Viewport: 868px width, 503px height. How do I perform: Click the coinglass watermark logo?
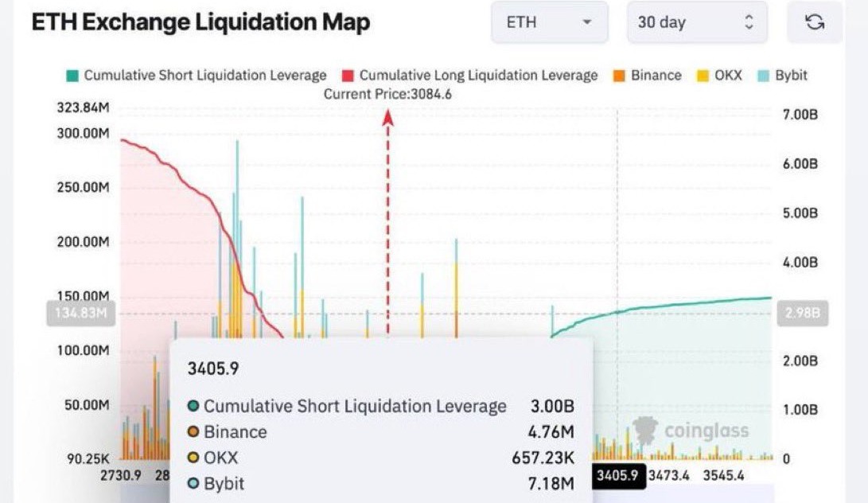(645, 431)
